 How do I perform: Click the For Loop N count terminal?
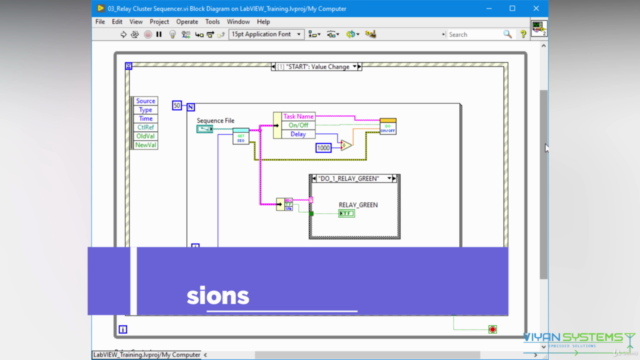pyautogui.click(x=191, y=107)
